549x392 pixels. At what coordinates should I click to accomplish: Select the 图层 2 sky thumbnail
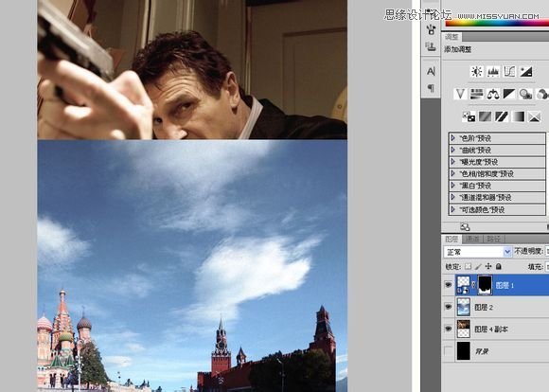pyautogui.click(x=464, y=307)
